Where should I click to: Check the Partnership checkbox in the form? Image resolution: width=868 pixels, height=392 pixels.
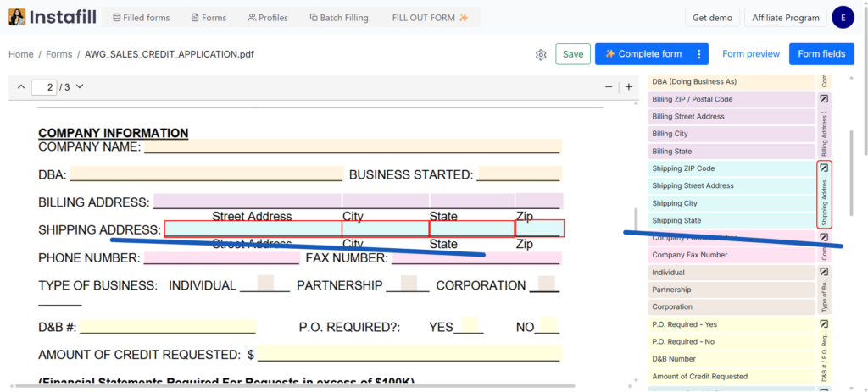tap(409, 284)
